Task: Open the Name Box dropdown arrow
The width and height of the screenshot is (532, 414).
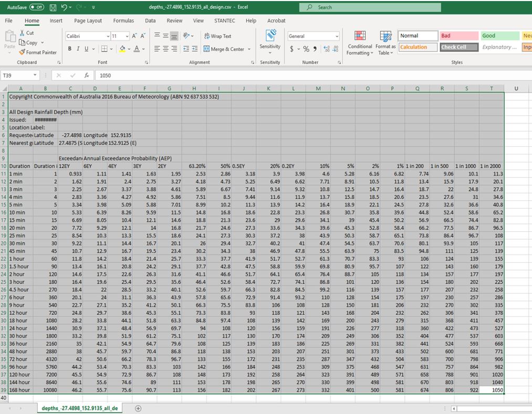Action: 35,75
